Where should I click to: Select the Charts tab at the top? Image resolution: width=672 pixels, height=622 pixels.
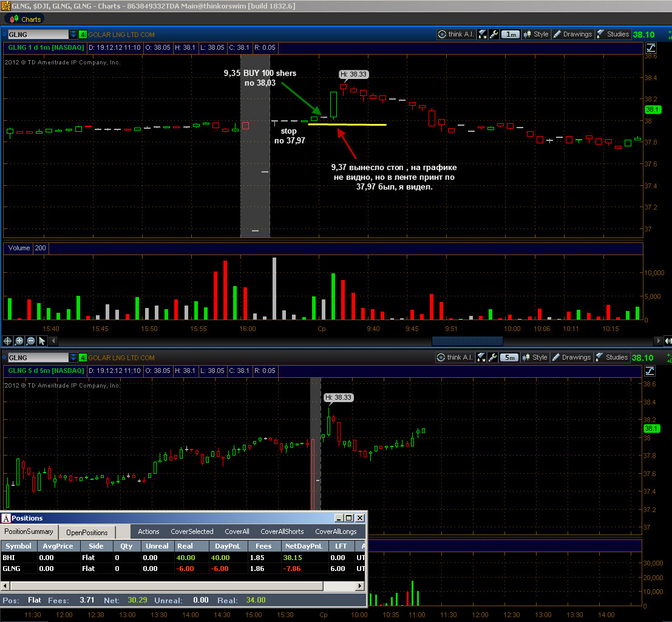point(25,19)
